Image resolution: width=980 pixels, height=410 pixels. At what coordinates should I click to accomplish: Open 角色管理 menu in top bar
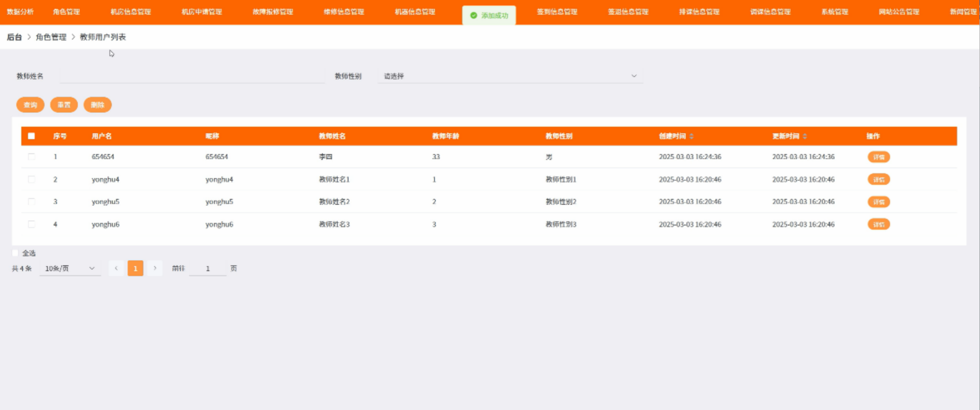pyautogui.click(x=66, y=12)
